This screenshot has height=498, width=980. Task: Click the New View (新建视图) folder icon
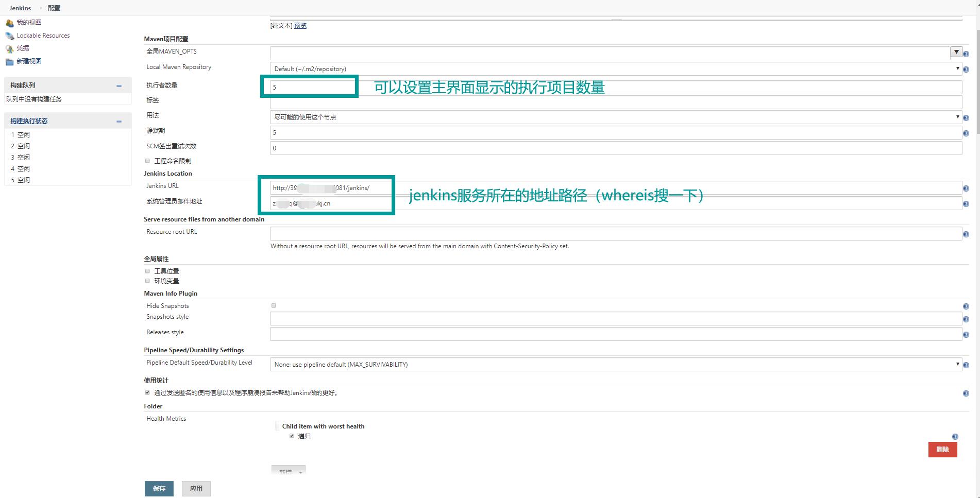[10, 61]
